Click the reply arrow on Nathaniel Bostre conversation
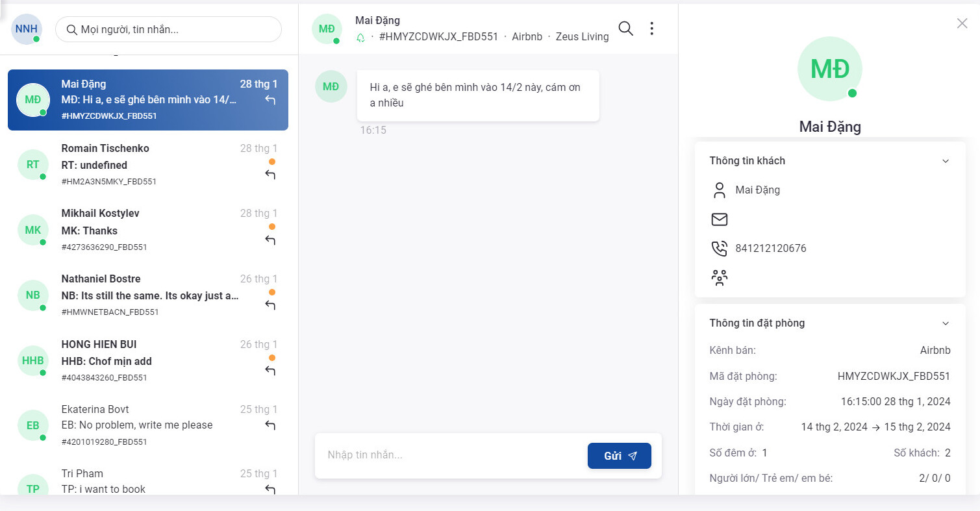This screenshot has height=511, width=980. click(271, 305)
